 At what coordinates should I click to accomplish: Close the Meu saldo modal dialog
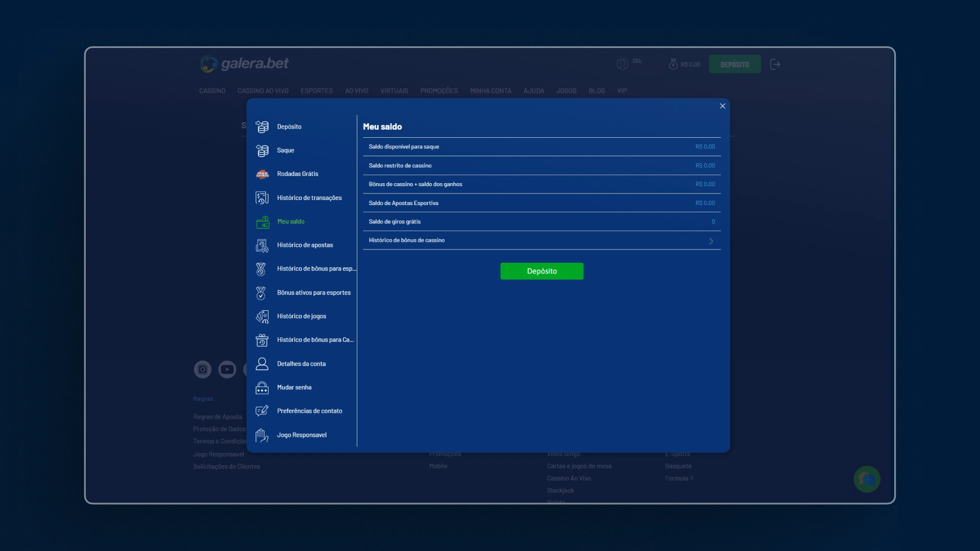(722, 106)
